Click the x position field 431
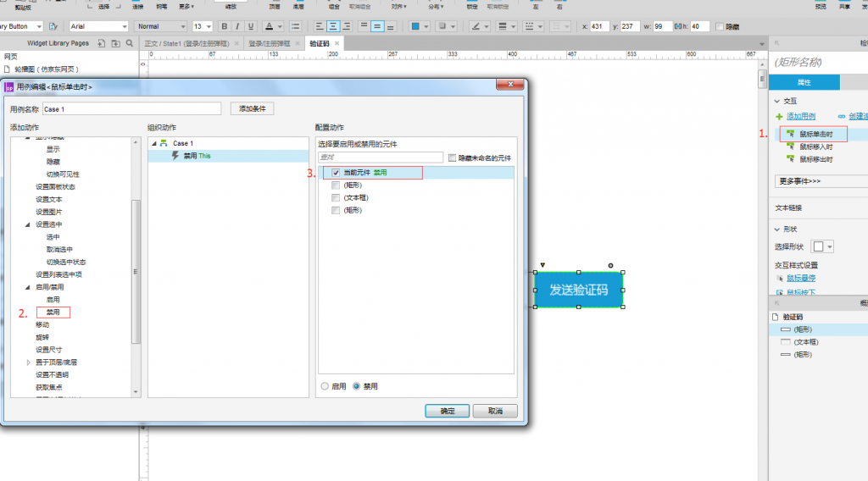This screenshot has height=481, width=868. [599, 26]
